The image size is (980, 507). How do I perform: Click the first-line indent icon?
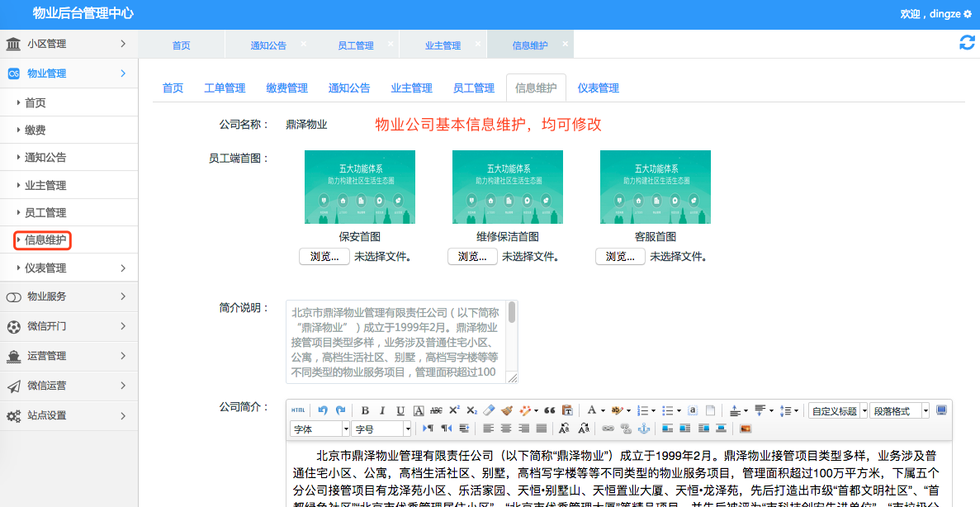click(464, 429)
